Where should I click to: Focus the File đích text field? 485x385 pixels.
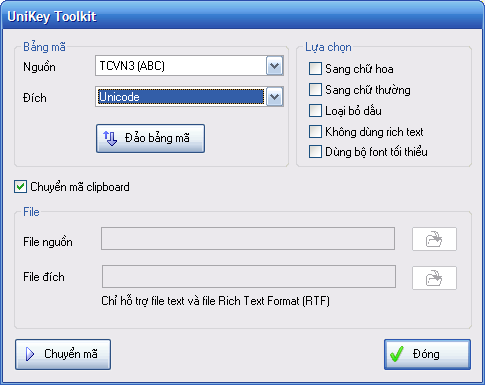pyautogui.click(x=249, y=277)
